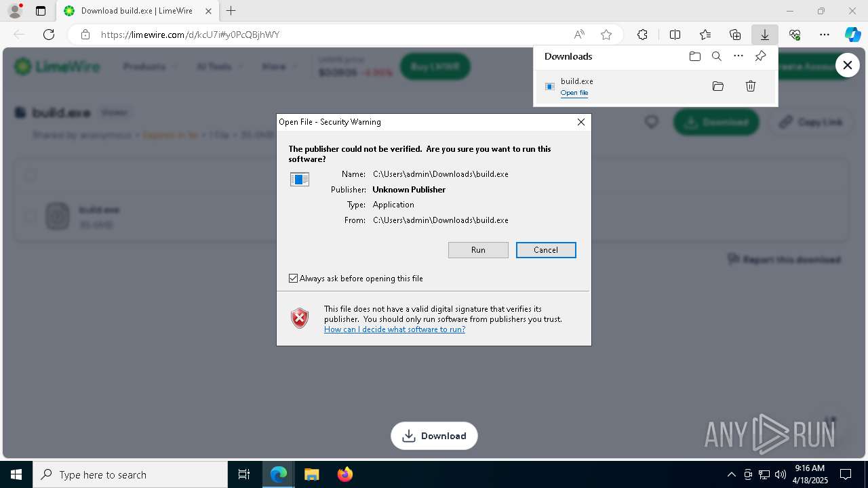868x488 pixels.
Task: Open the Windows Start menu
Action: coord(16,474)
